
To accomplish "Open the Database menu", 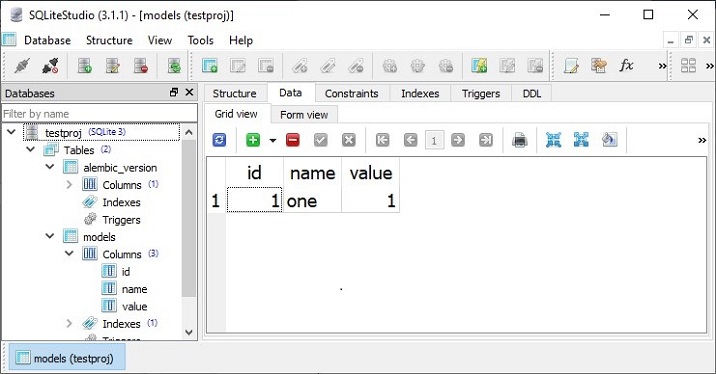I will [47, 40].
